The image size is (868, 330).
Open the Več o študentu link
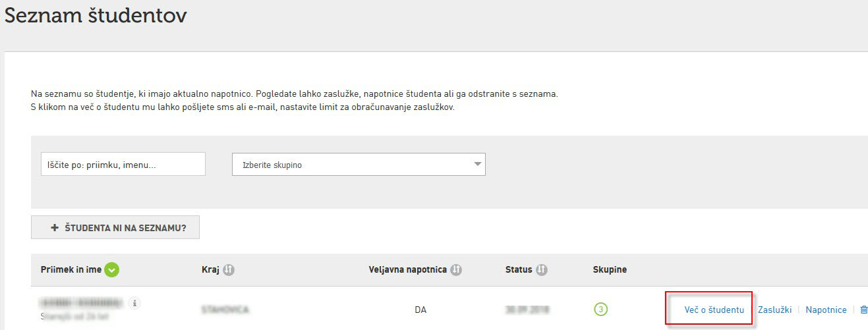tap(714, 310)
